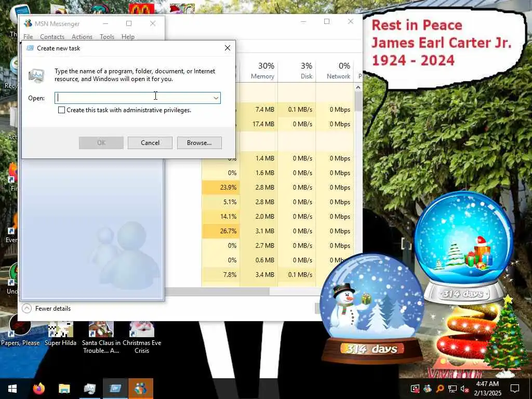
Task: Select the 14.1% CPU cell
Action: click(221, 217)
